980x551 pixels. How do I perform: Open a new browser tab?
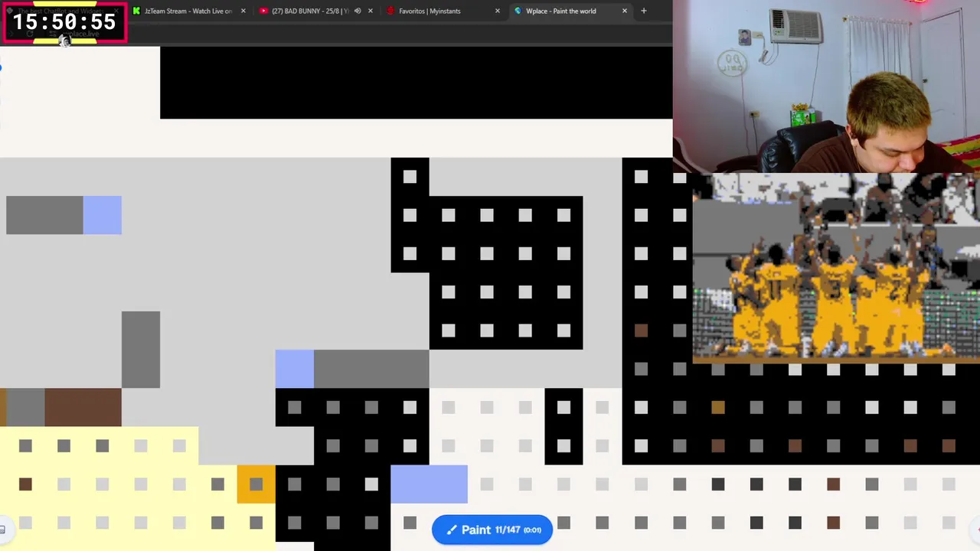[x=644, y=11]
